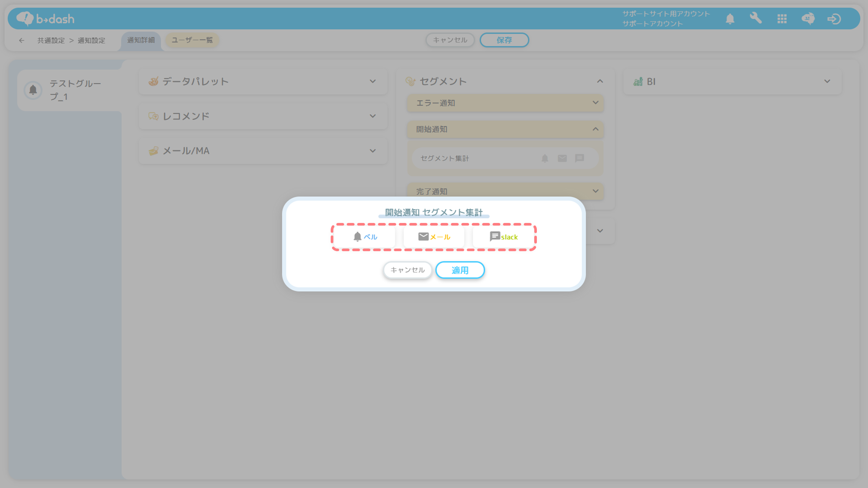
Task: Click bell icon next to テストグループ_1
Action: 33,90
